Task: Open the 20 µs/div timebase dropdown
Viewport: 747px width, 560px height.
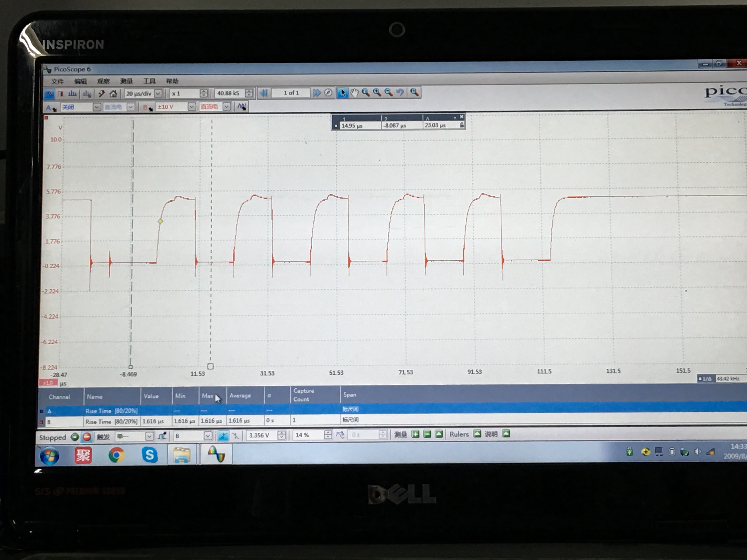Action: (158, 94)
